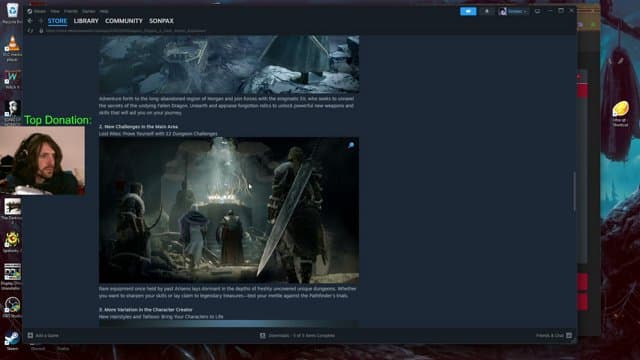Viewport: 640px width, 360px height.
Task: Open Friends & Chat
Action: (x=554, y=336)
